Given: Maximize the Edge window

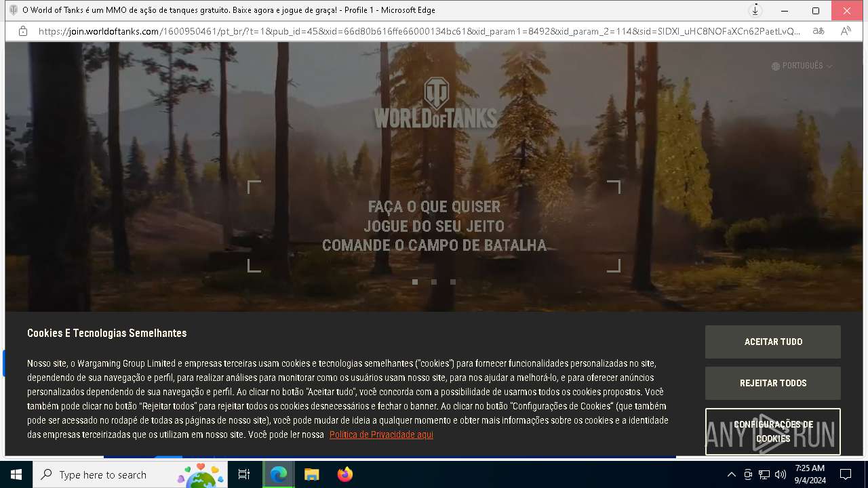Looking at the screenshot, I should click(816, 11).
